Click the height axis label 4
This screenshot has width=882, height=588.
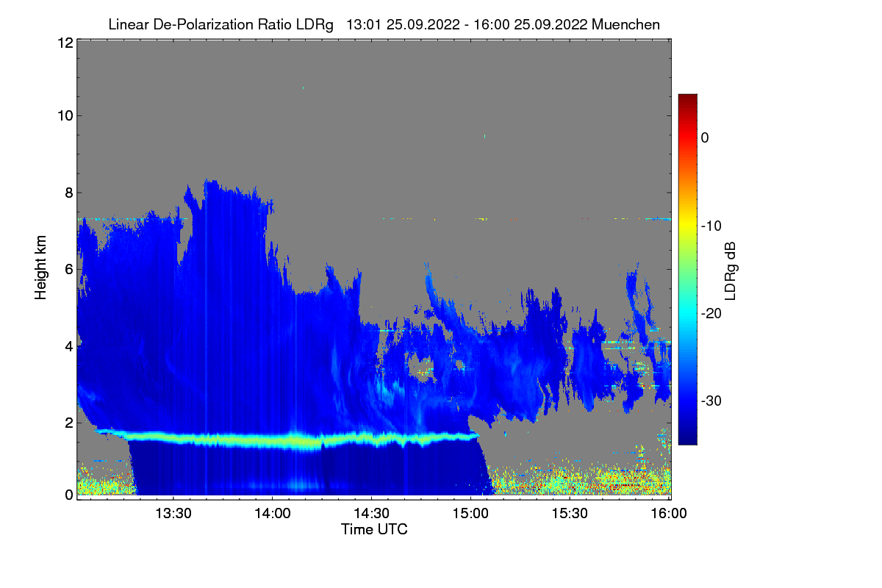(x=68, y=345)
